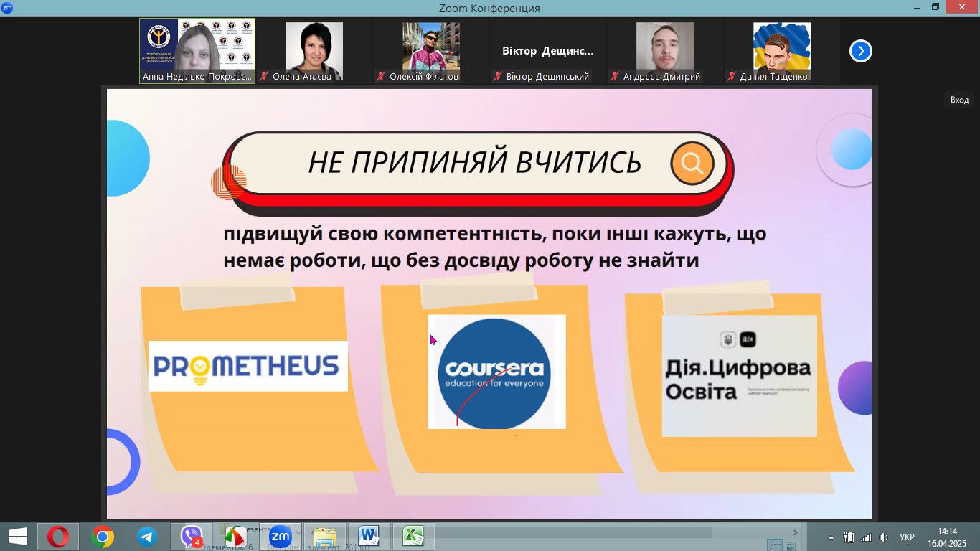The height and width of the screenshot is (551, 980).
Task: Select Олена Атаєва participant tile
Action: point(314,51)
